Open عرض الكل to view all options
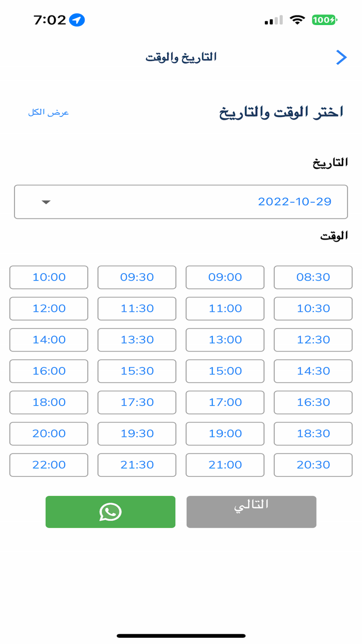The image size is (362, 644). [x=48, y=112]
